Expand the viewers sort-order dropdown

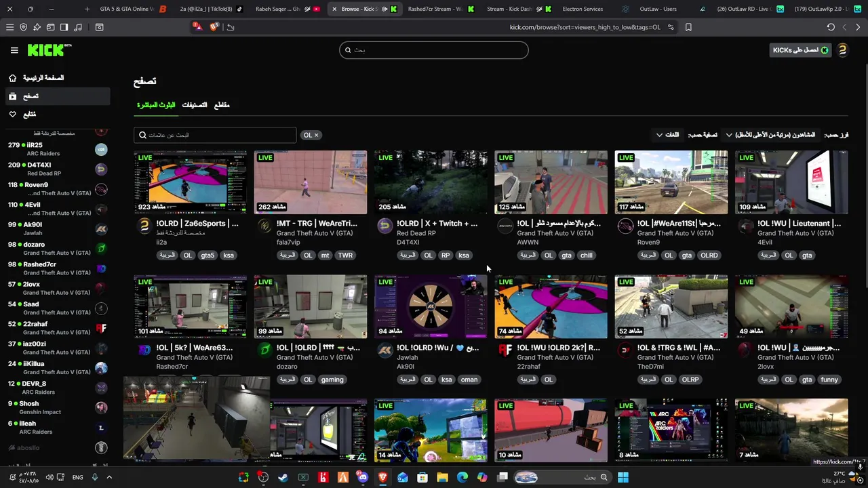tap(770, 135)
